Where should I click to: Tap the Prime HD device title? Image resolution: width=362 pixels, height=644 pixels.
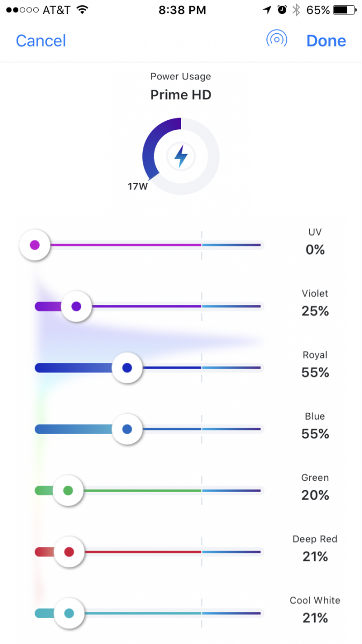[181, 95]
